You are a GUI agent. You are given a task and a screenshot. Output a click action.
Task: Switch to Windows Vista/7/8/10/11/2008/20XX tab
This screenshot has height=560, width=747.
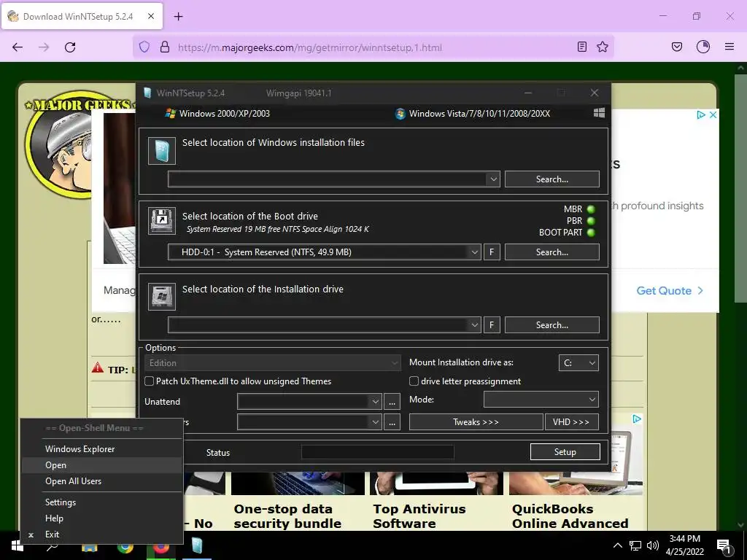[x=473, y=113]
